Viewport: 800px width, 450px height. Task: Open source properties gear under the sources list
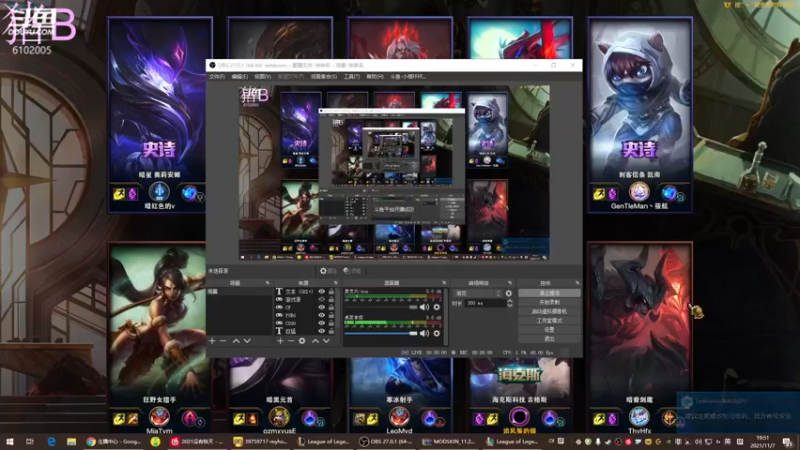tap(302, 341)
